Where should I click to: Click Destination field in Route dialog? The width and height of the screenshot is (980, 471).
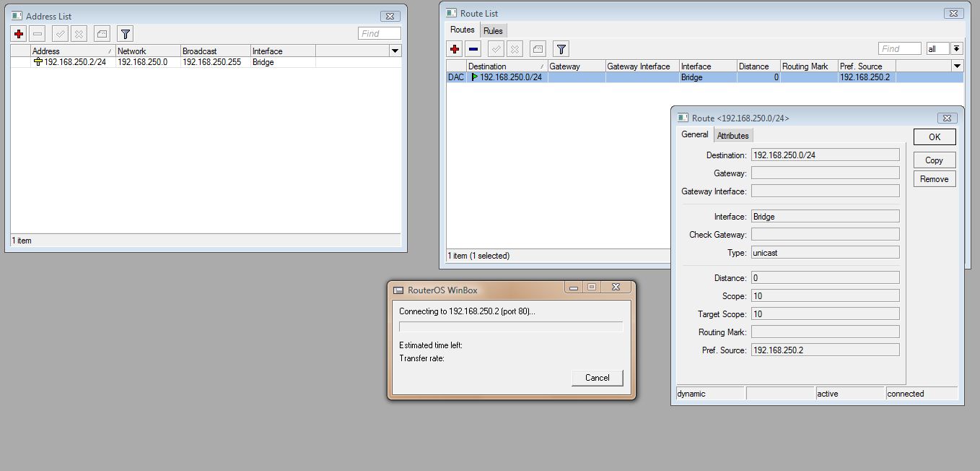point(826,155)
